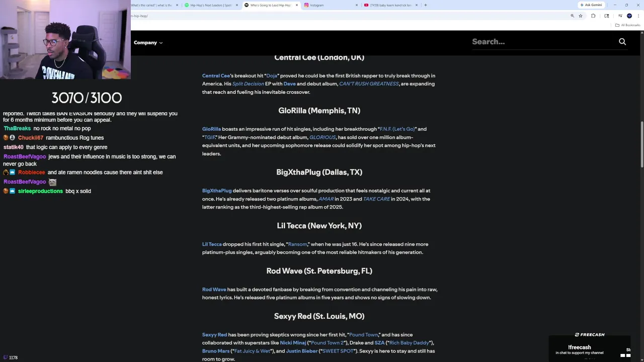Viewport: 644px width, 362px height.
Task: Open the "Doja" song link
Action: click(272, 75)
